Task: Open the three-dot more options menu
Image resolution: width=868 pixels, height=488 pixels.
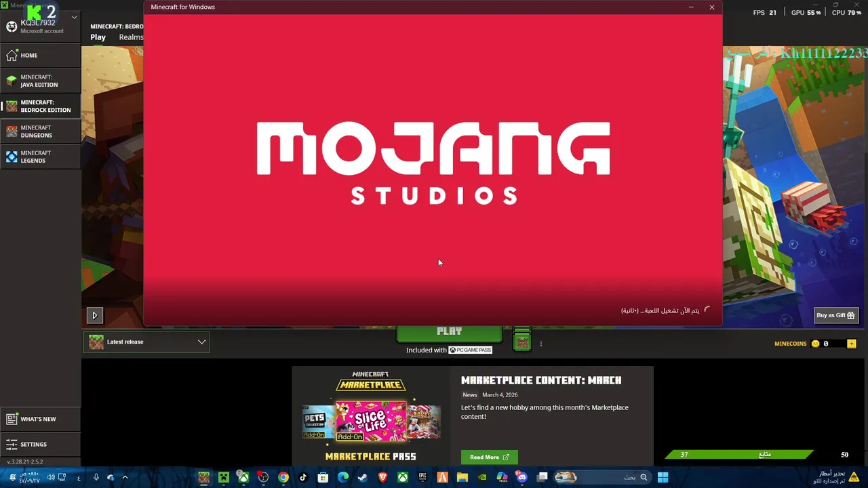Action: (x=540, y=344)
